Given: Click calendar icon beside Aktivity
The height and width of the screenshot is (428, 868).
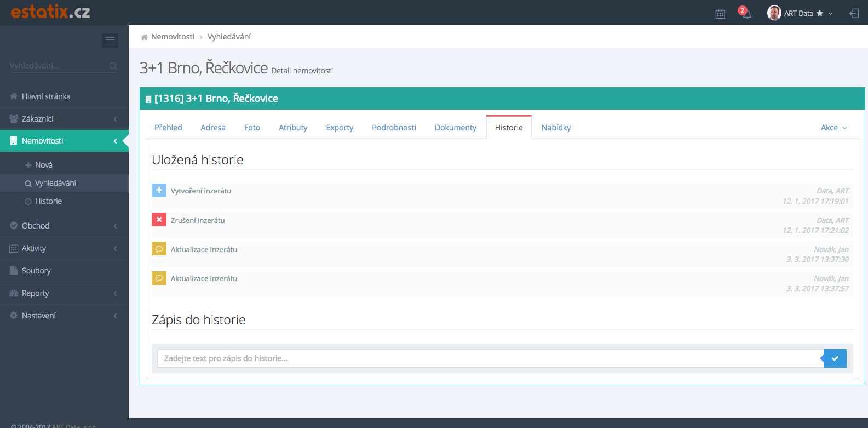Looking at the screenshot, I should pos(14,248).
